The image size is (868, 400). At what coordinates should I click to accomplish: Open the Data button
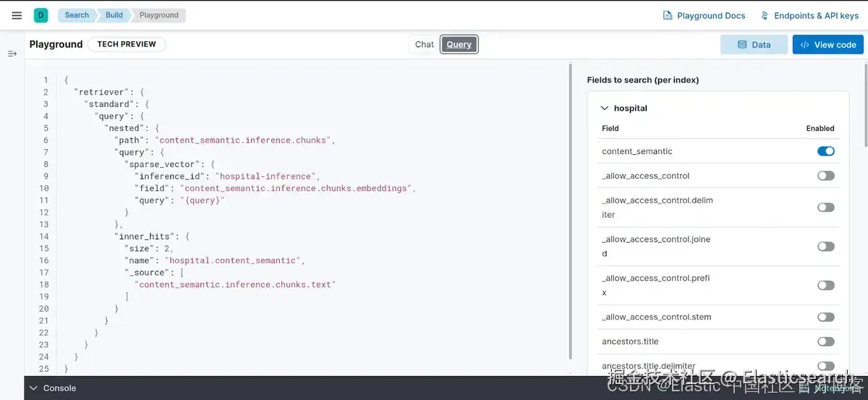(754, 44)
